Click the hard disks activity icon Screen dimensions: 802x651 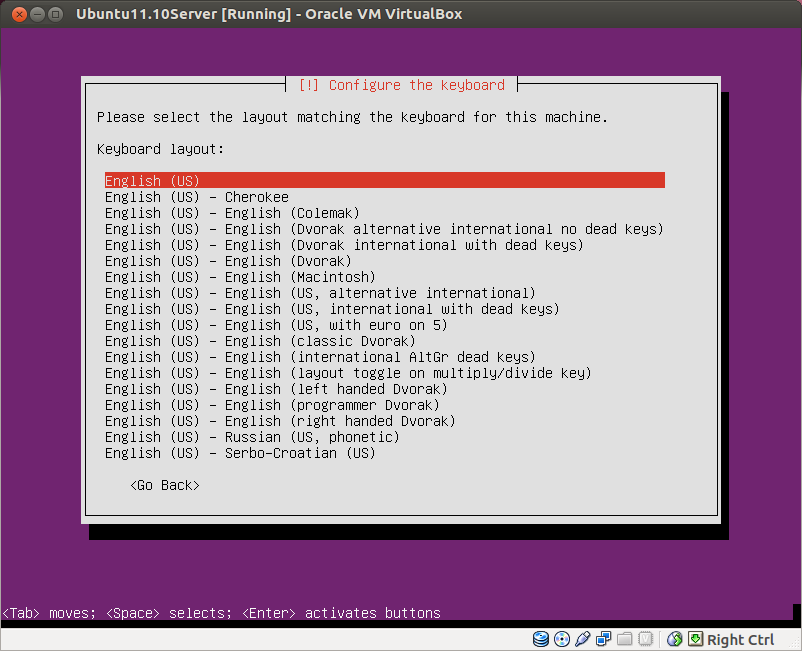[x=541, y=639]
